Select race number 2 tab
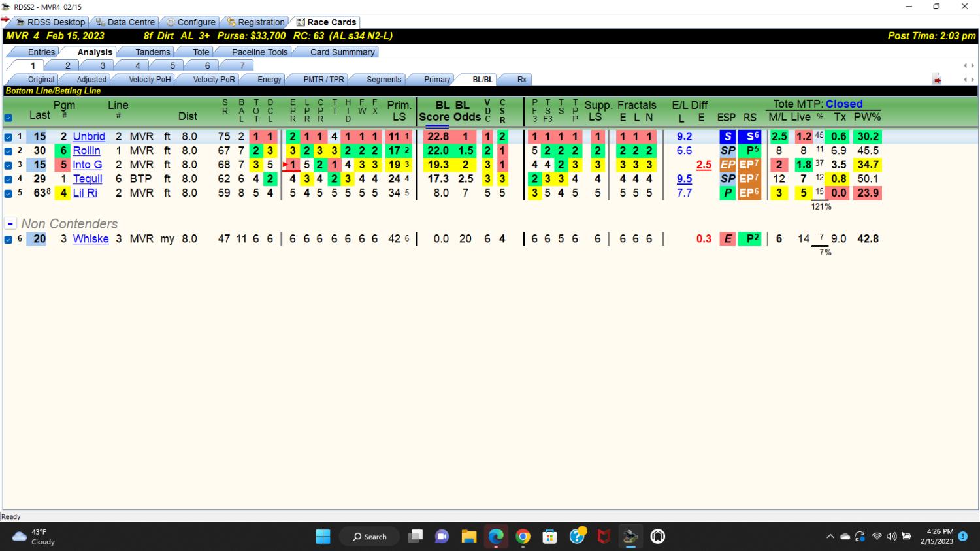Screen dimensions: 980x551 67,65
